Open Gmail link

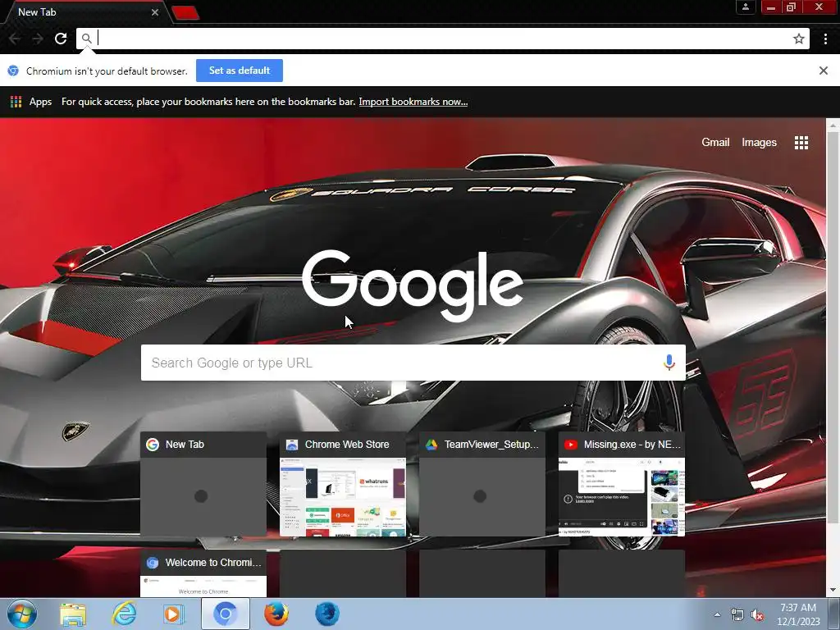(x=715, y=143)
